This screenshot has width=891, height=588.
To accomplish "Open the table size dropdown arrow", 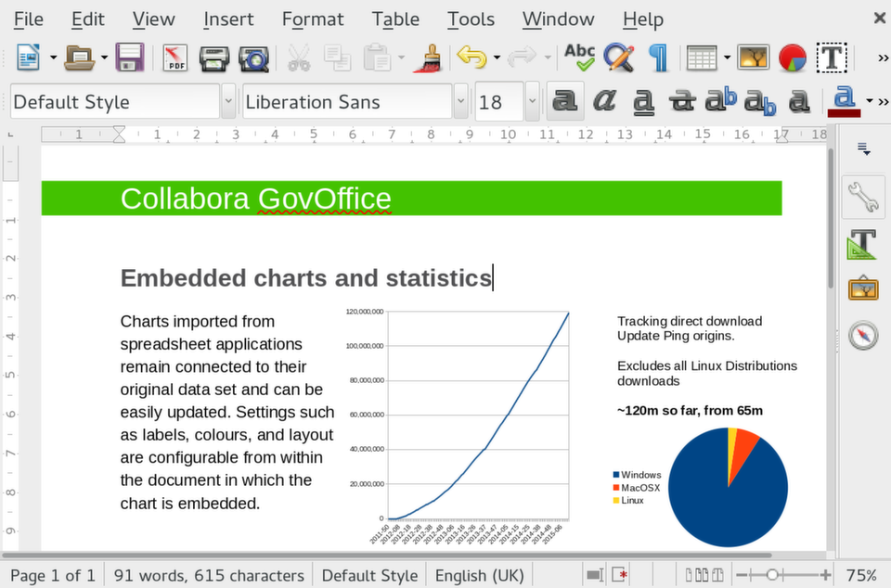I will coord(727,58).
